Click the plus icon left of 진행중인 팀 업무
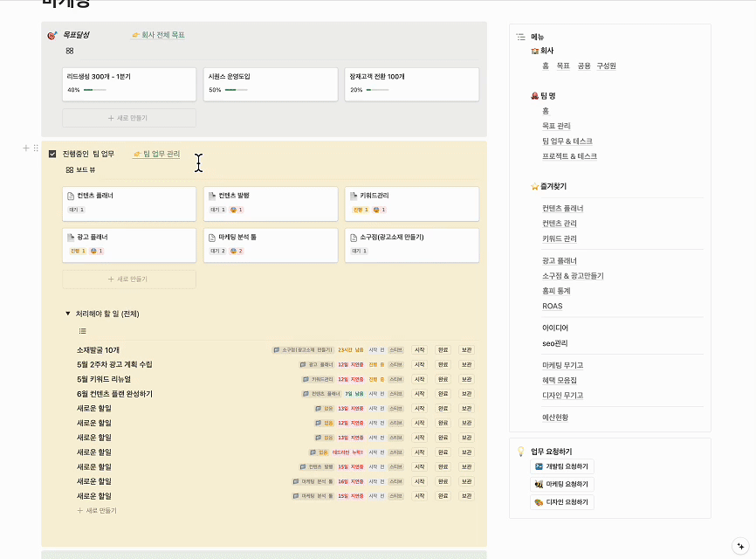 [26, 148]
